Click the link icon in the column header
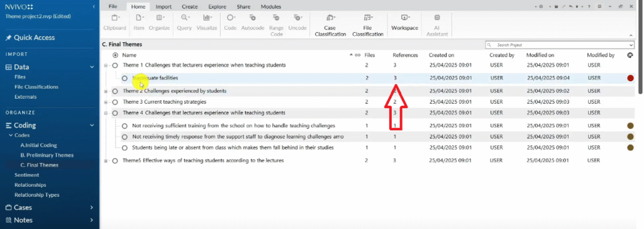644x229 pixels. [358, 55]
